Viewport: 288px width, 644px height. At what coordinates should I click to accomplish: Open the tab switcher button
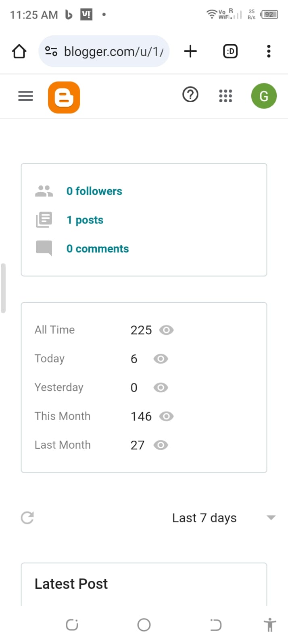click(x=230, y=51)
